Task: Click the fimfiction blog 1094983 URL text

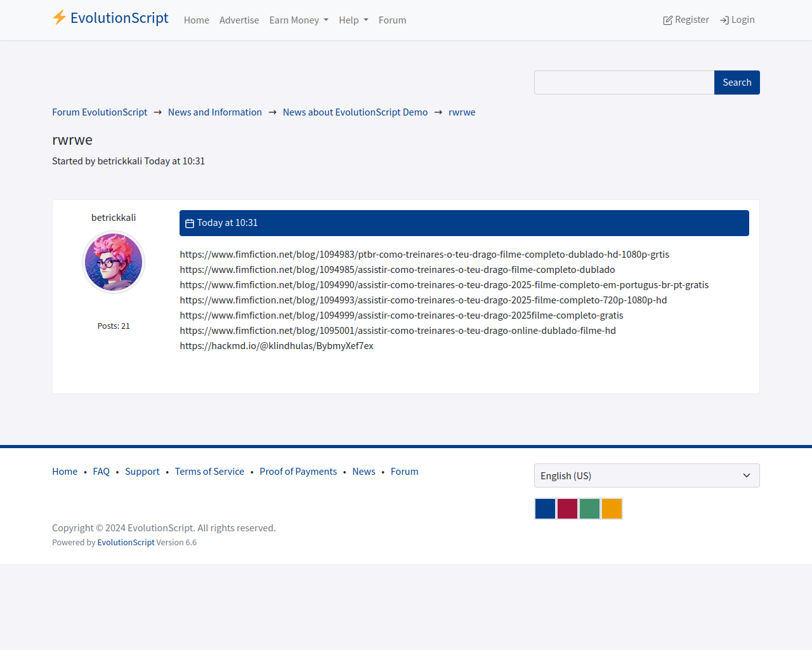Action: point(424,255)
